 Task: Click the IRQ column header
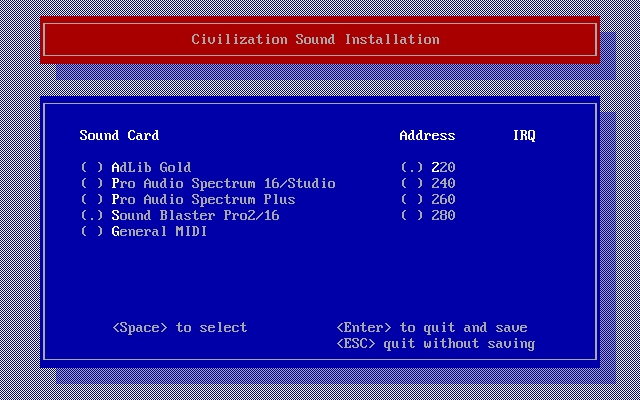tap(524, 136)
